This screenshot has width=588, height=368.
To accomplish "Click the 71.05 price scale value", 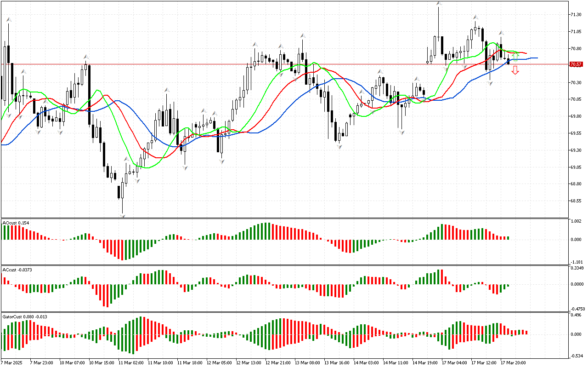I will coord(576,32).
